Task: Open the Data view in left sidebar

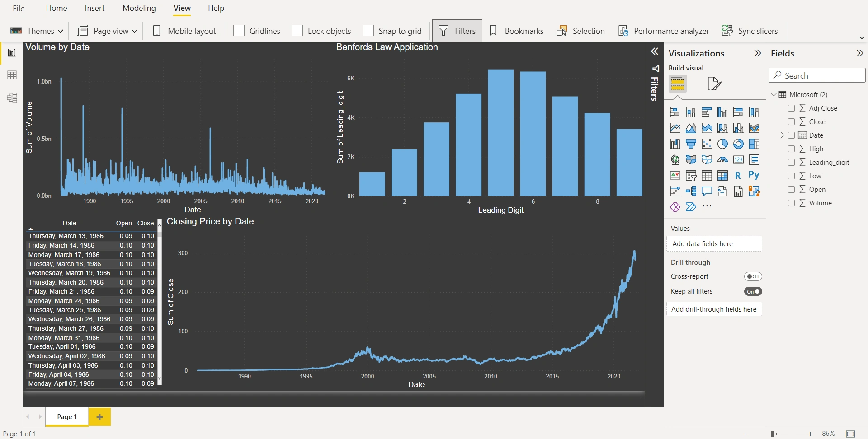Action: [x=12, y=75]
